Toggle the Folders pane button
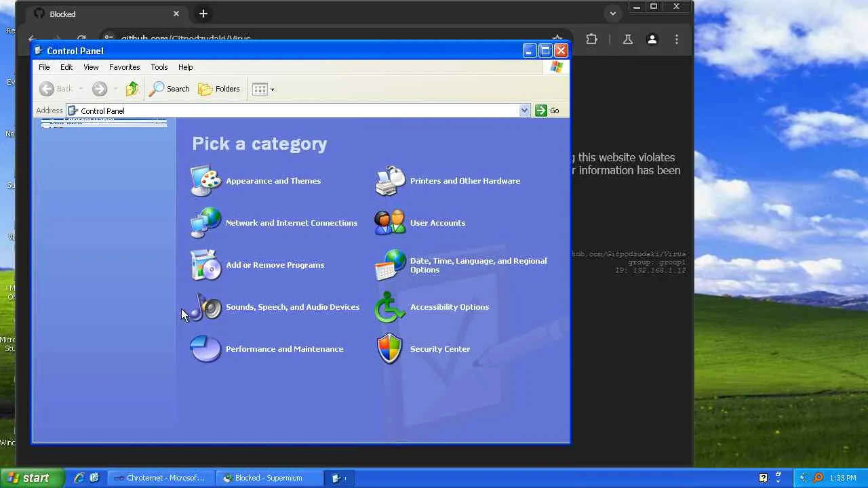The height and width of the screenshot is (488, 868). tap(218, 89)
